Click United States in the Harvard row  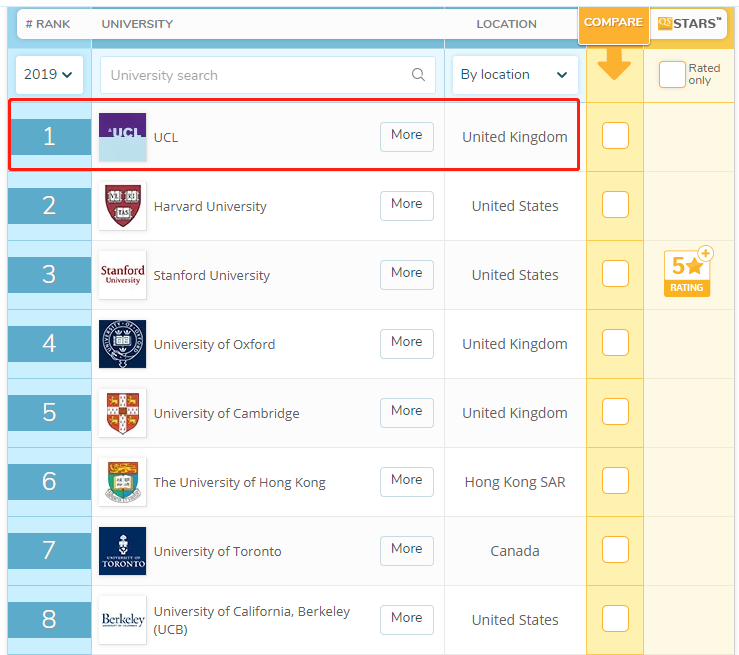point(515,206)
